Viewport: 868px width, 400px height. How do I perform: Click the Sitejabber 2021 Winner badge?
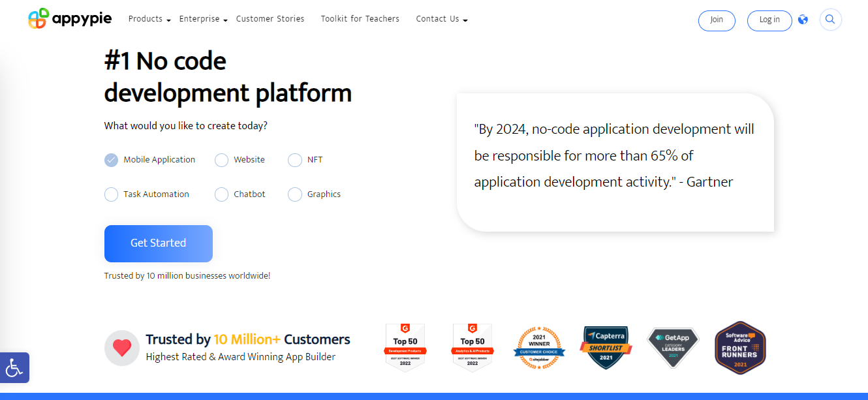pos(539,348)
